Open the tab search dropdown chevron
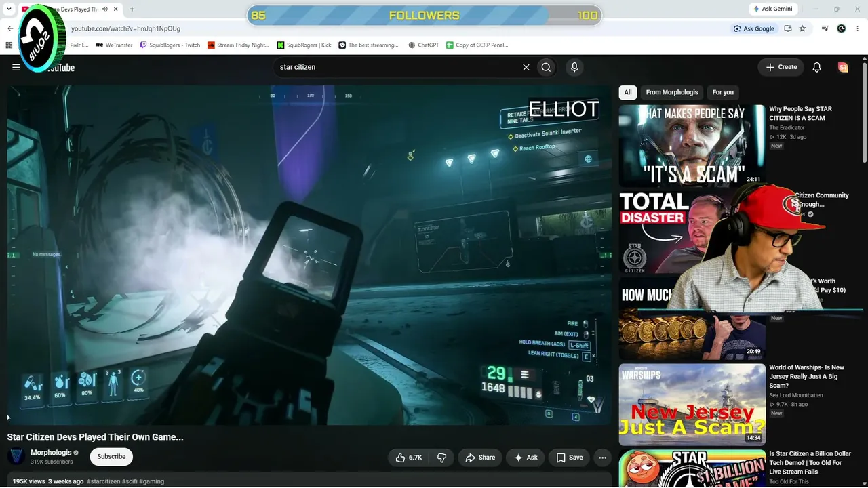 9,9
